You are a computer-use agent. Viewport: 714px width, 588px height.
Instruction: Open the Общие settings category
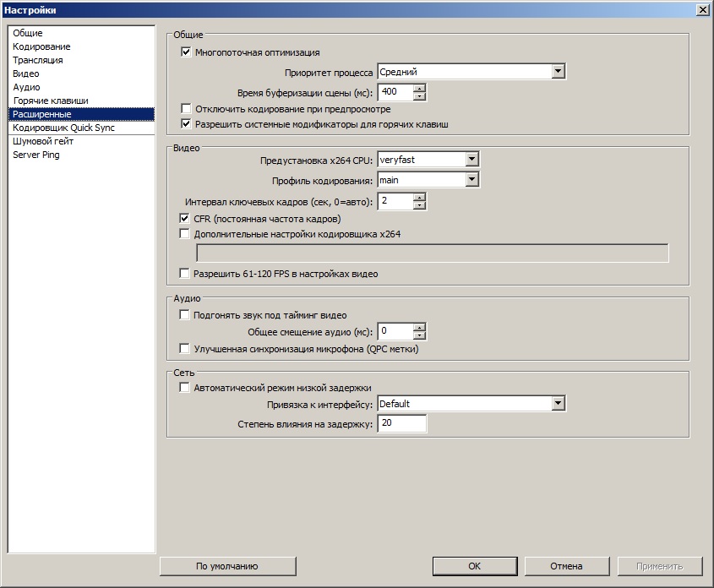click(x=81, y=33)
